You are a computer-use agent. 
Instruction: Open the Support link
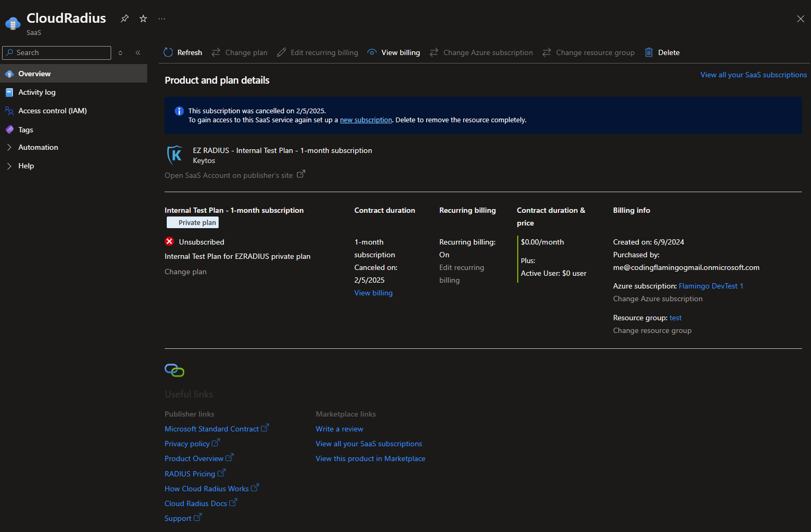point(183,518)
